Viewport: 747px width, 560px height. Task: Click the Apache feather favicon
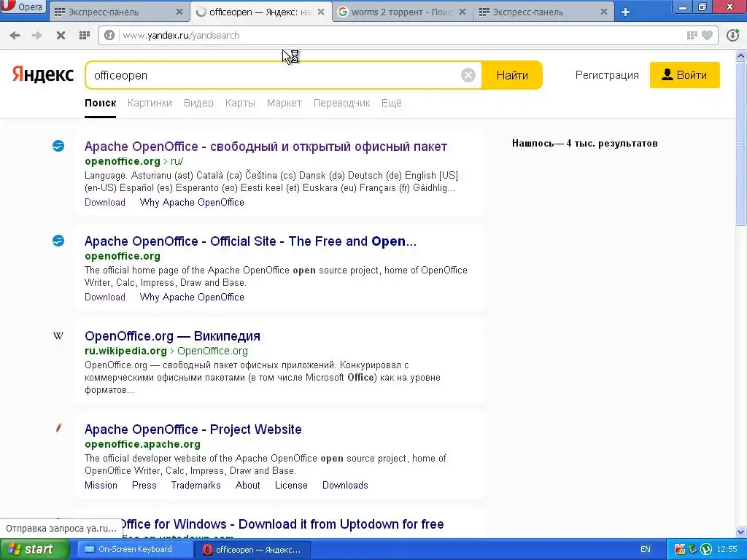point(58,428)
